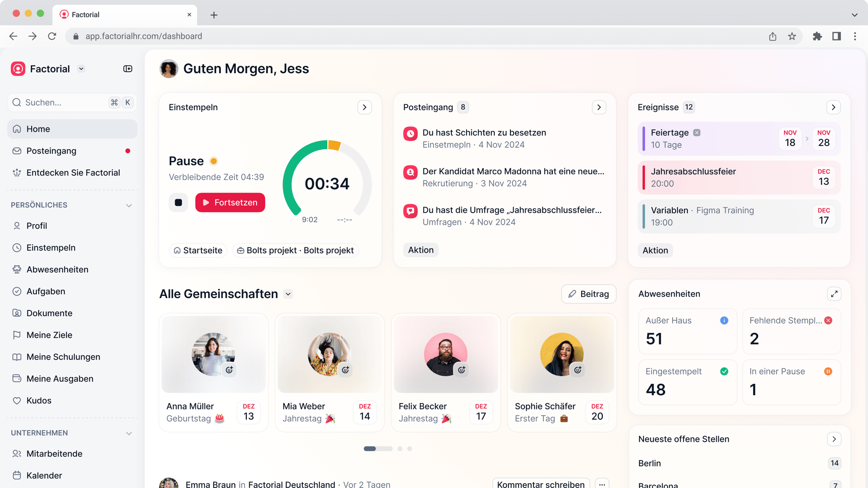Click the Bolts projekt chip
868x488 pixels.
[296, 250]
